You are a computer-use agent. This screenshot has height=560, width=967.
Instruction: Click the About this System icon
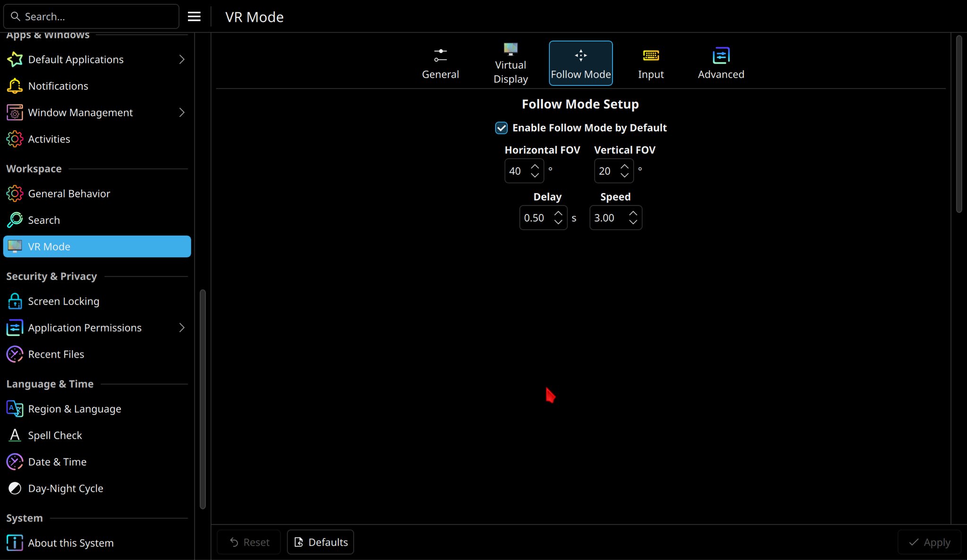15,543
